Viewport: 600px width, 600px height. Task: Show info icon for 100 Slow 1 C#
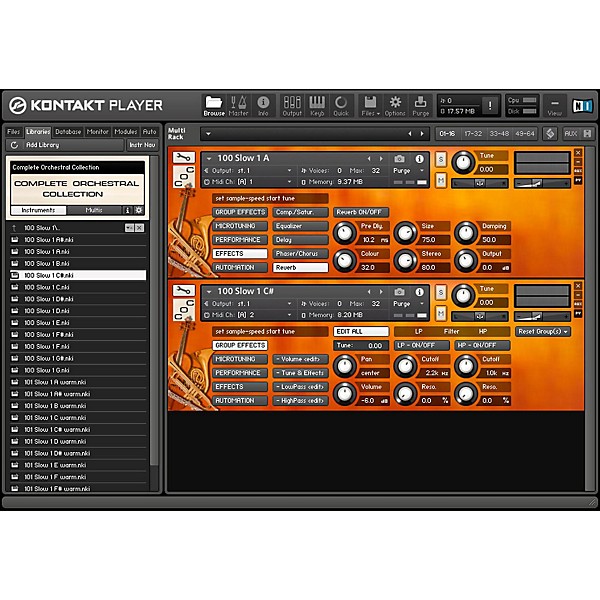click(x=419, y=292)
